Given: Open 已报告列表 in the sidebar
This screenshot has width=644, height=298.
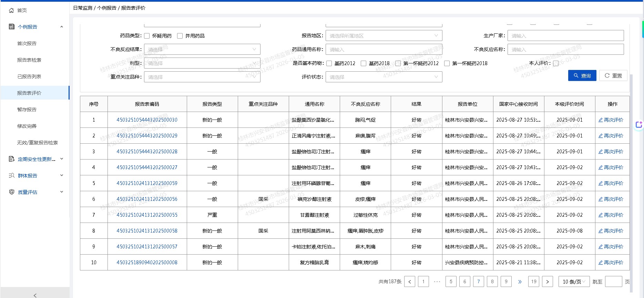Looking at the screenshot, I should (x=29, y=76).
